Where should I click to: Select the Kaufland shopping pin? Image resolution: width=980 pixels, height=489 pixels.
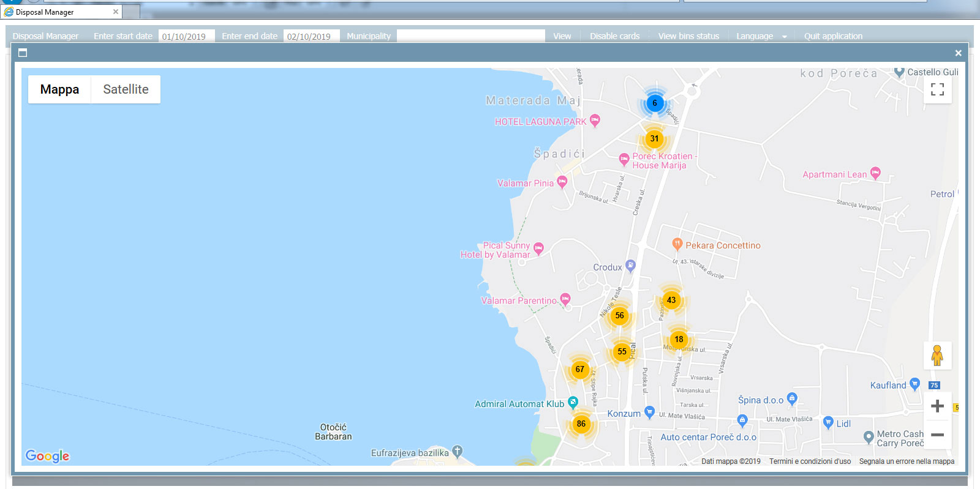coord(914,384)
